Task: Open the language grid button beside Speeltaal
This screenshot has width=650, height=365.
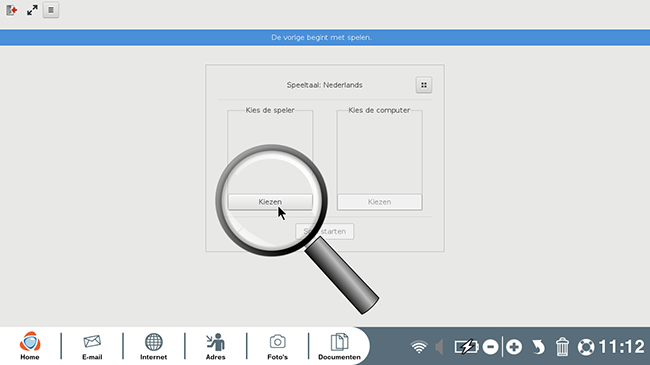Action: point(424,85)
